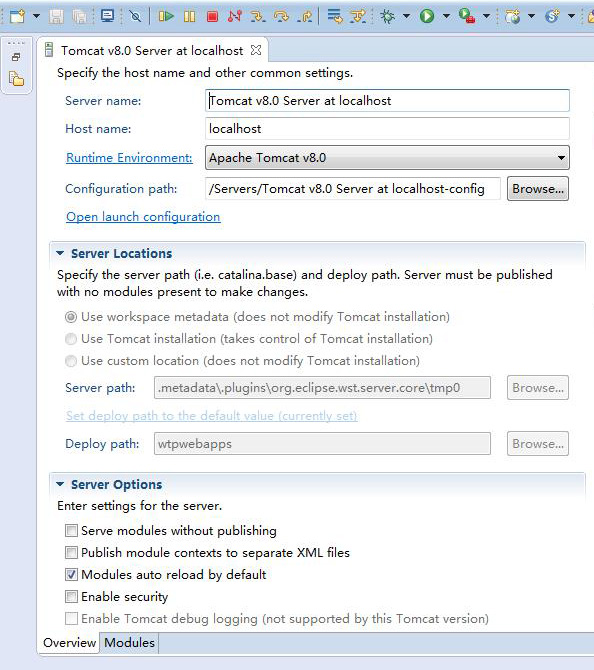
Task: Click the Resume debug icon
Action: point(166,17)
